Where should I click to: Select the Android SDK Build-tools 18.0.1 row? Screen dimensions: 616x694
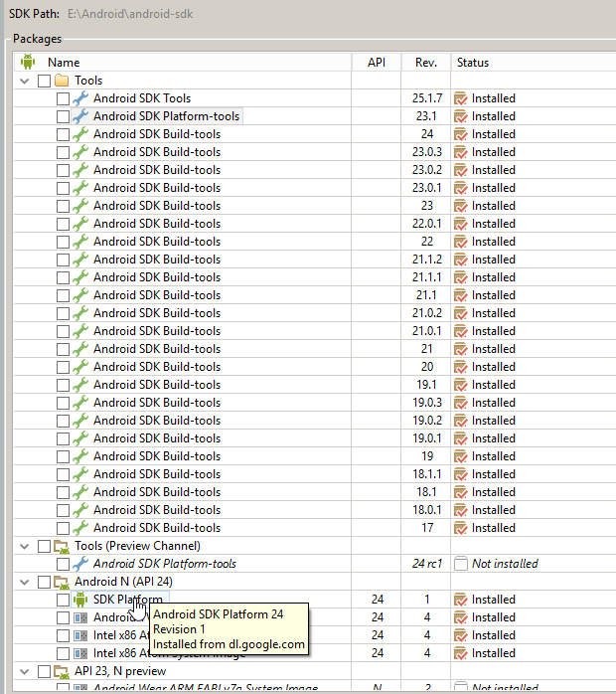coord(315,510)
